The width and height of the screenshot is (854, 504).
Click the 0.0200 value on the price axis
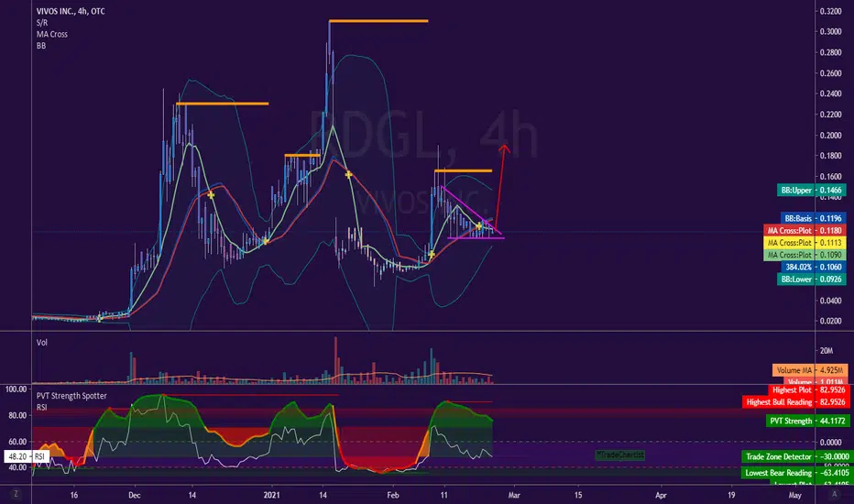(830, 321)
